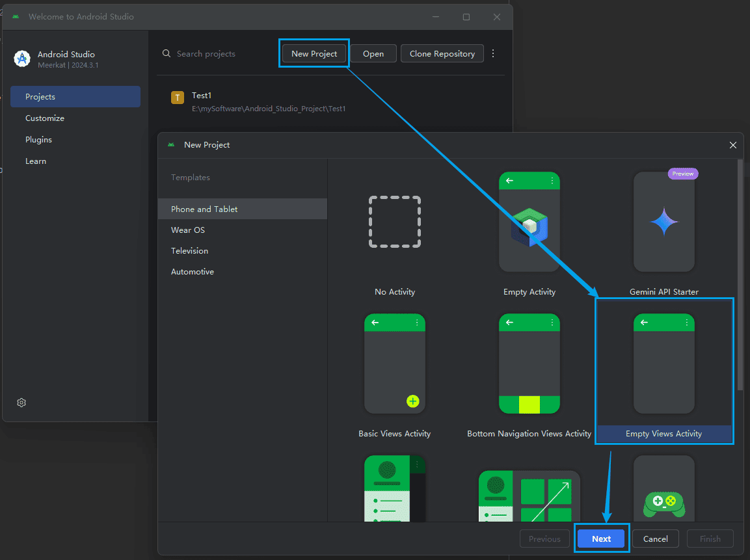Switch to Television templates
Image resolution: width=750 pixels, height=560 pixels.
tap(189, 251)
